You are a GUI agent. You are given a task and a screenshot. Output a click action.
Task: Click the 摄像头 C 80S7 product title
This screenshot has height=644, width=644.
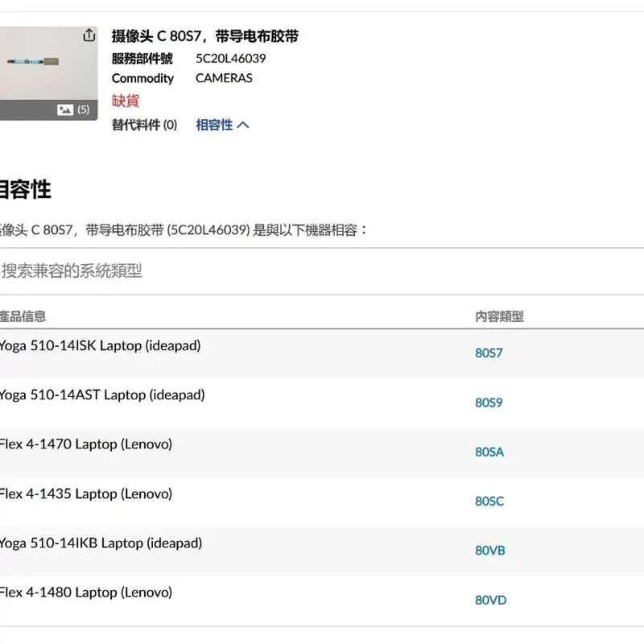205,36
